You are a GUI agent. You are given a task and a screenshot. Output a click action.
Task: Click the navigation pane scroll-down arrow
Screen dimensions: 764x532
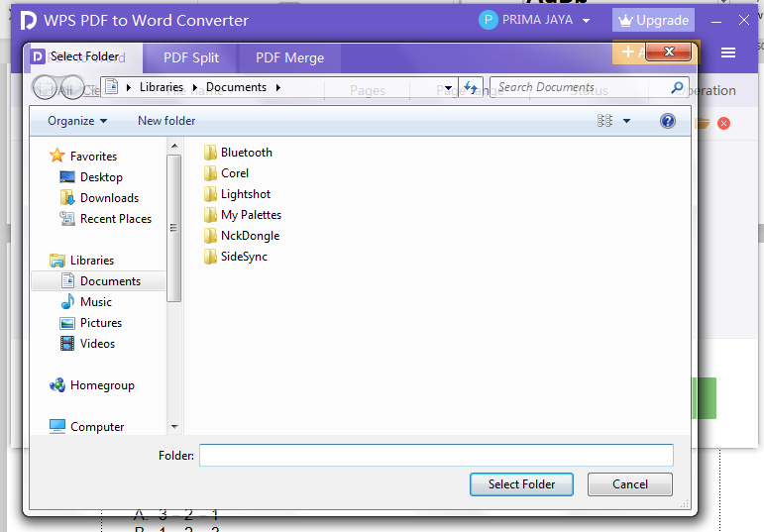[174, 427]
